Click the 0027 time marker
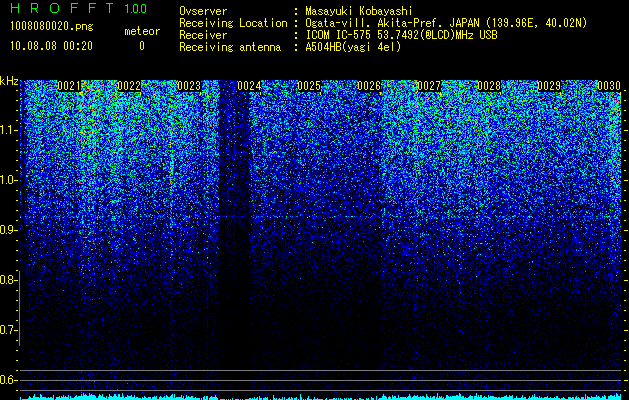This screenshot has height=400, width=629. click(429, 86)
